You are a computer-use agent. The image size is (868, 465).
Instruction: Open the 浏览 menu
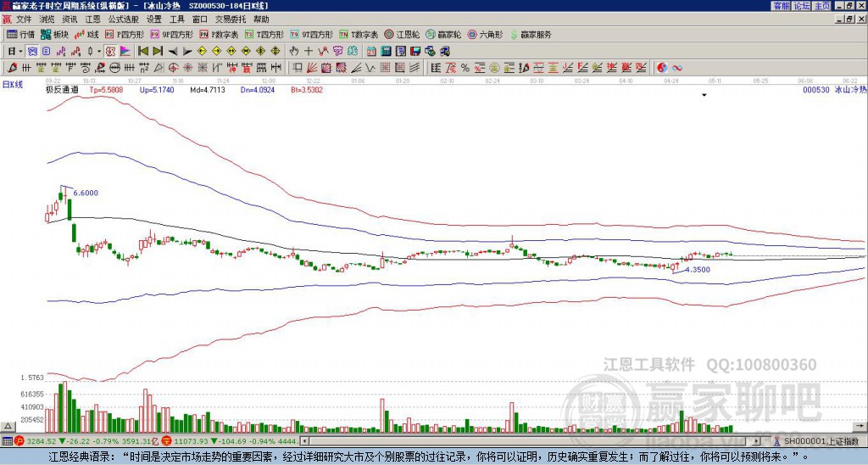coord(47,20)
